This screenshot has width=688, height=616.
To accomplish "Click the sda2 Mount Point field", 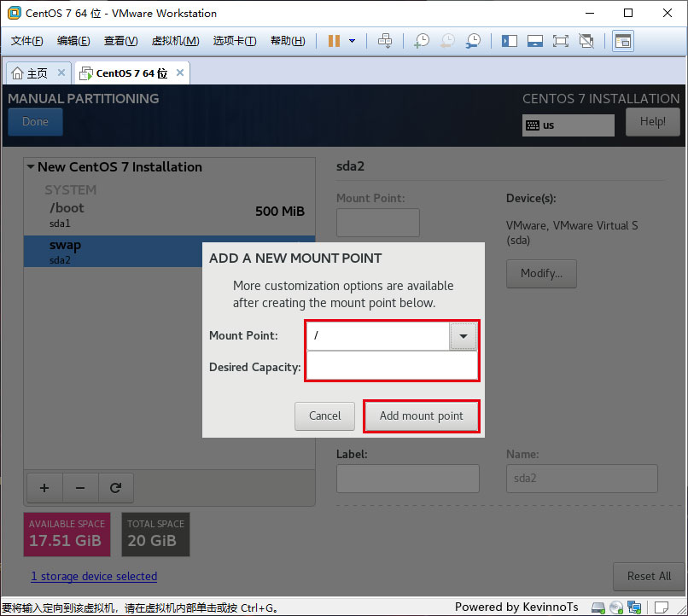I will pos(378,223).
